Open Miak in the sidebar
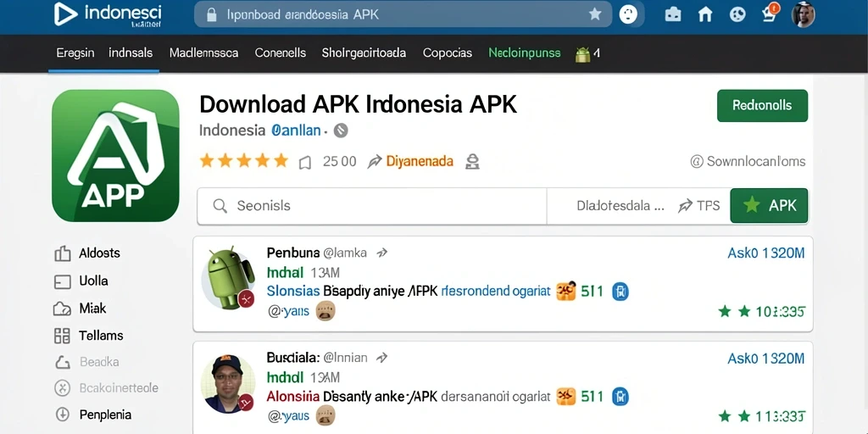 pos(80,309)
